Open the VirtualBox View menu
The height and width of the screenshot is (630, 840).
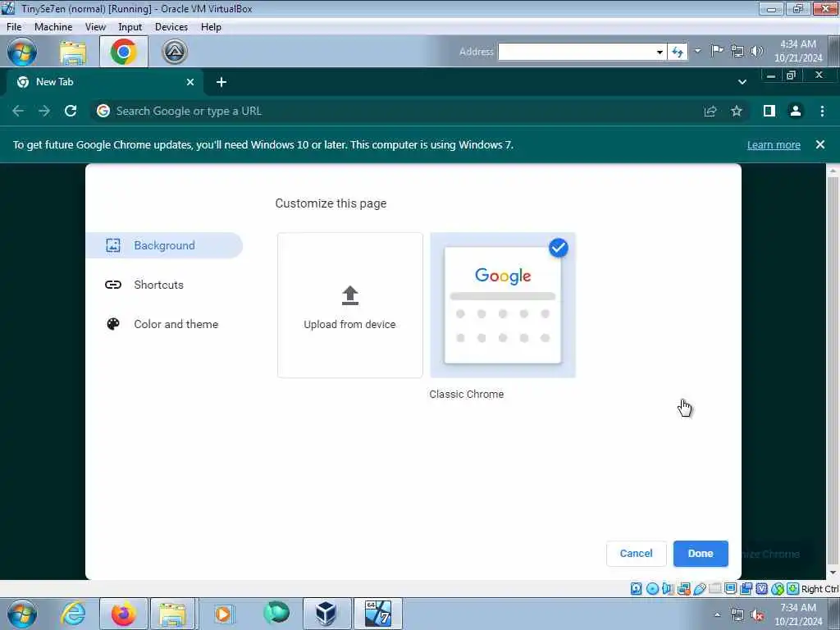point(95,27)
